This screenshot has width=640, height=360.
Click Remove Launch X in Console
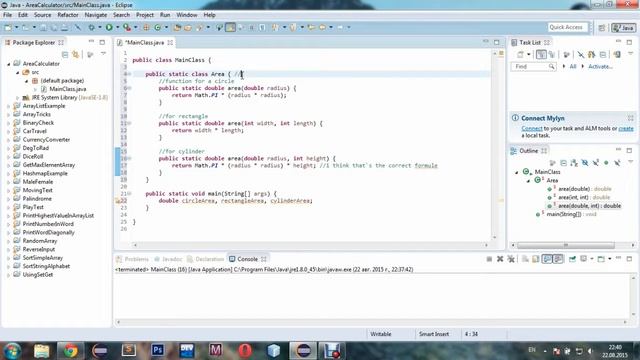click(500, 259)
